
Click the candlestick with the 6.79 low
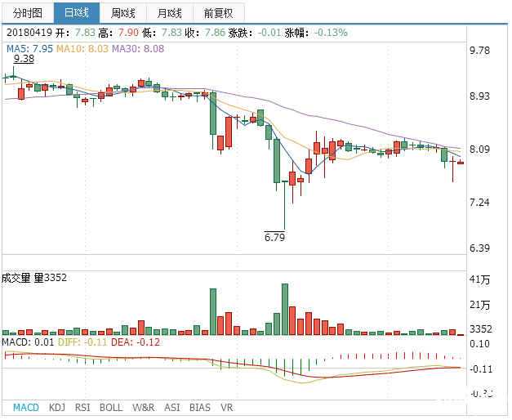click(285, 205)
